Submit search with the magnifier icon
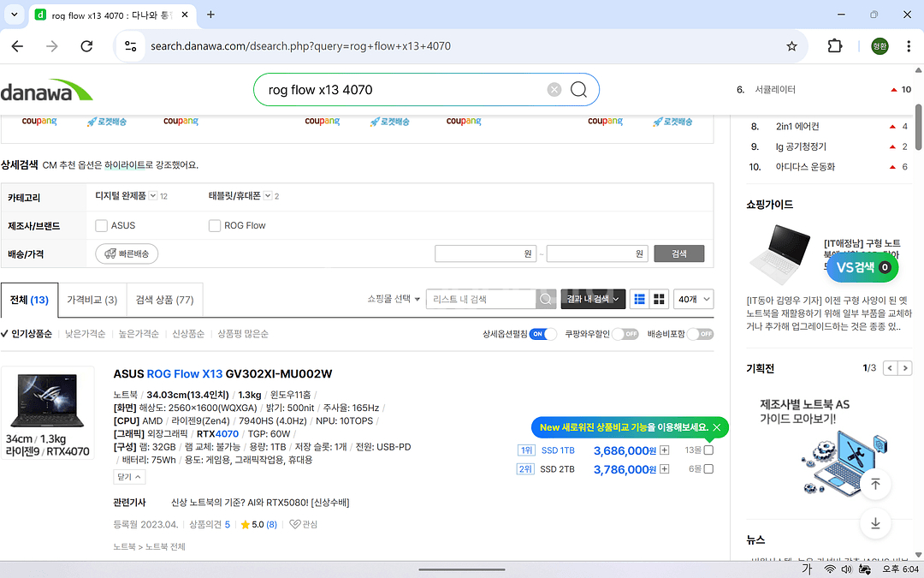The height and width of the screenshot is (578, 924). 578,90
